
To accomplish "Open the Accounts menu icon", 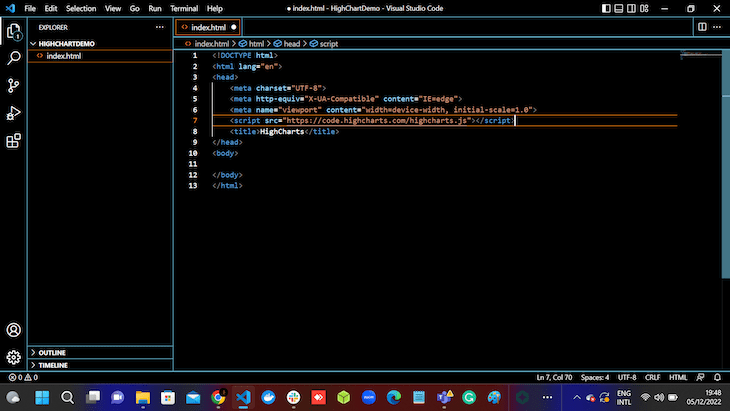I will [x=14, y=330].
